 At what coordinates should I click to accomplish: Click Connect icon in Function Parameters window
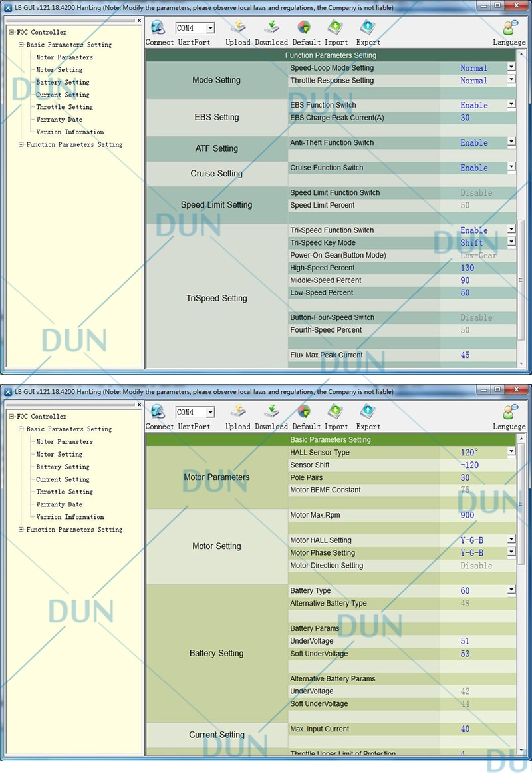pos(158,28)
